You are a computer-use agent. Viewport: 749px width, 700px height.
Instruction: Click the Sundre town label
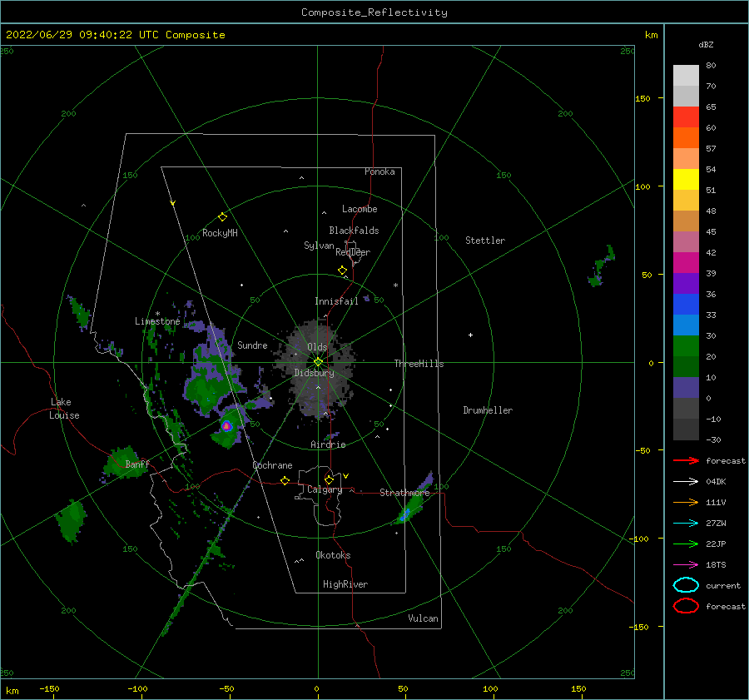pyautogui.click(x=252, y=345)
